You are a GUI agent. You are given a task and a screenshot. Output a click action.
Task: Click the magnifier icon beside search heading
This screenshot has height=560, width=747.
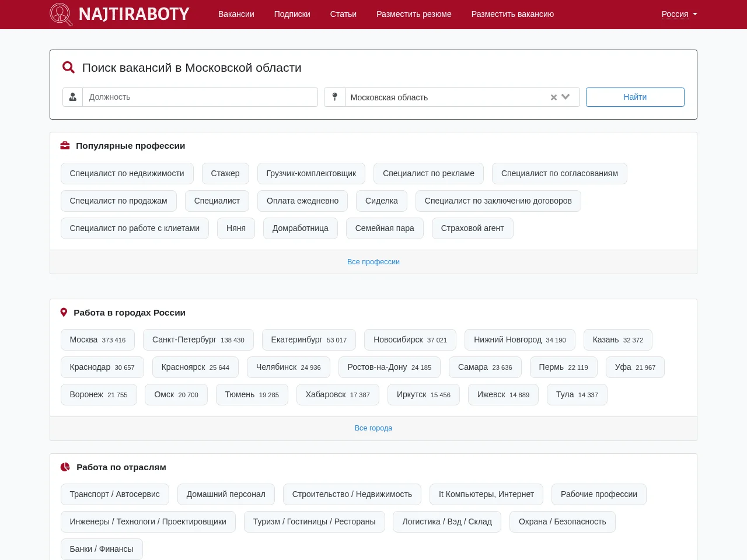(x=68, y=68)
